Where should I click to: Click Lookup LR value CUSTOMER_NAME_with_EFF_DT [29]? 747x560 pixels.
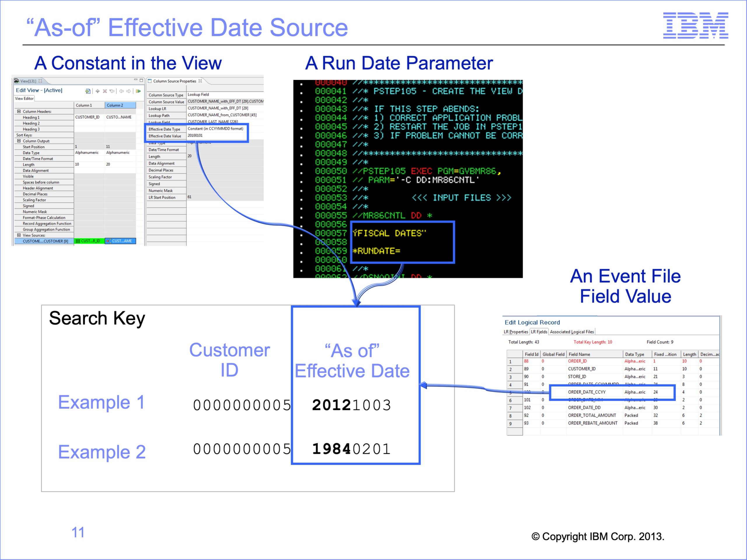[x=225, y=108]
